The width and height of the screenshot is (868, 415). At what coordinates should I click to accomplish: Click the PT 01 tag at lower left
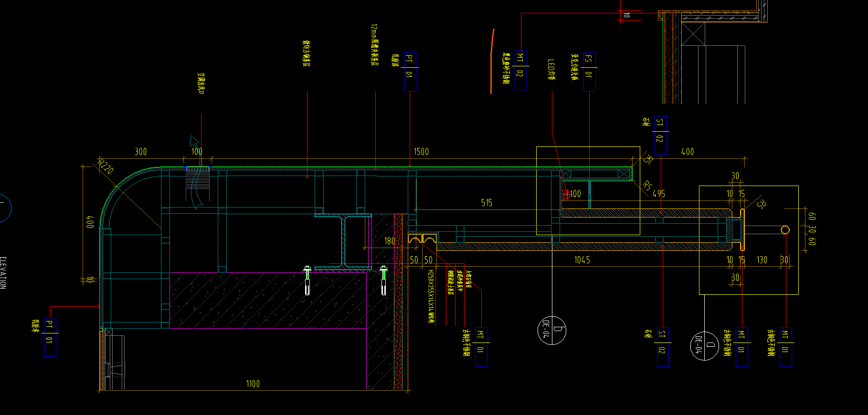[x=50, y=337]
